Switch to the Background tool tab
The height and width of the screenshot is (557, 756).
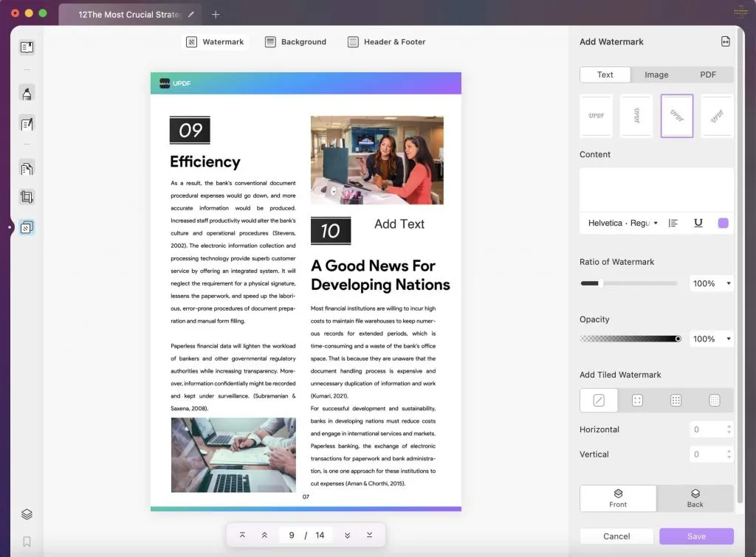point(295,42)
